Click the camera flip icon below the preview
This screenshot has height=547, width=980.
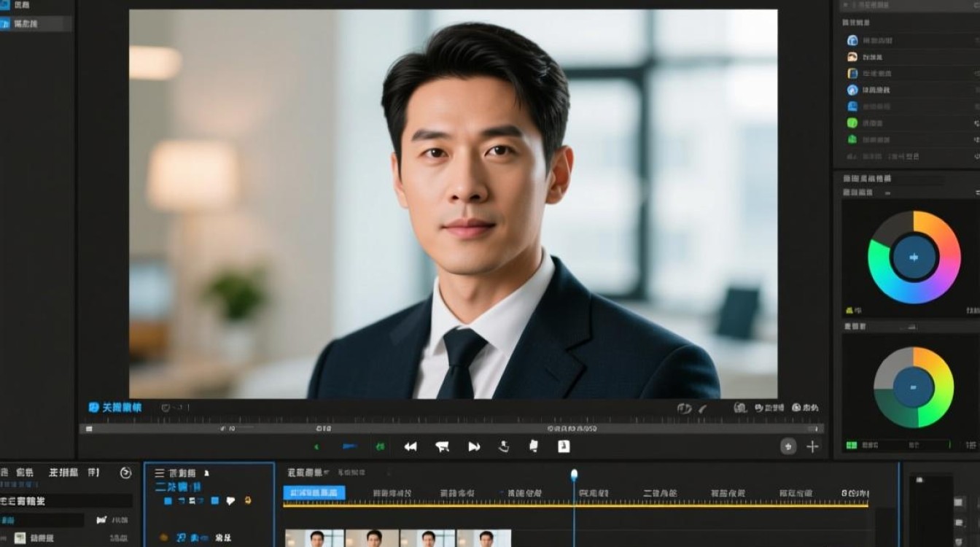(505, 447)
